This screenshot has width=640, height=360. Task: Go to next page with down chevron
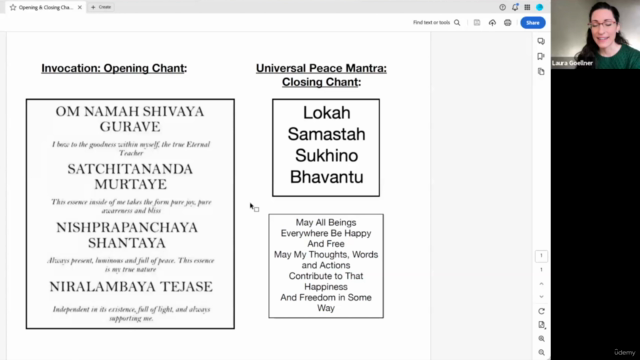pyautogui.click(x=541, y=297)
